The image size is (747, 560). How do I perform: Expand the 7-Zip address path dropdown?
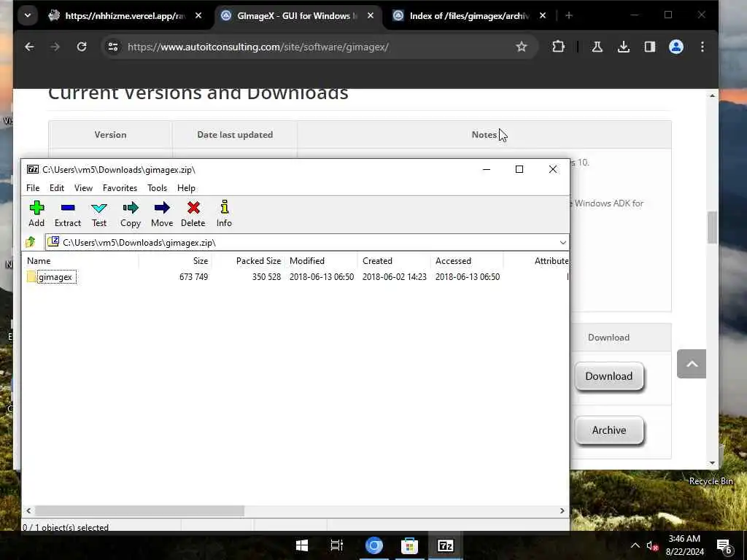click(562, 242)
